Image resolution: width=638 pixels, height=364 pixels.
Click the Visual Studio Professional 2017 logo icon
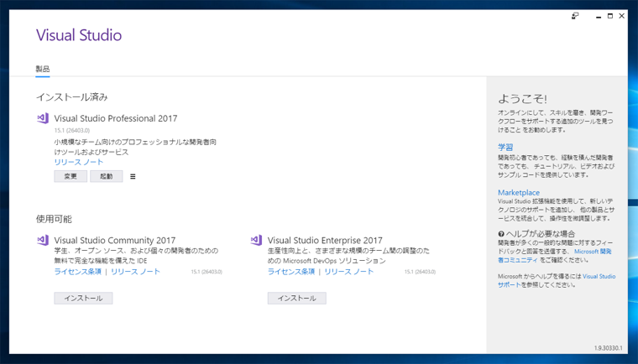click(x=43, y=118)
